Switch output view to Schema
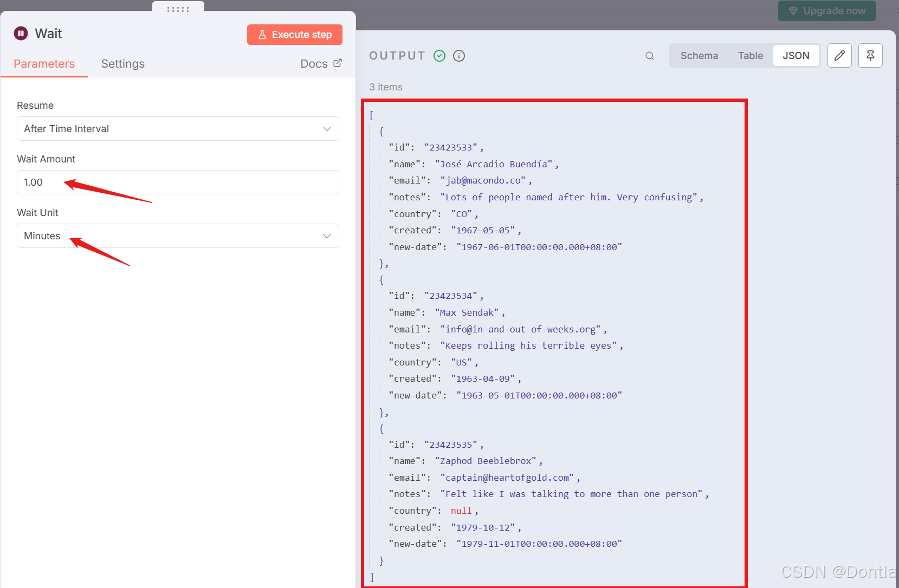This screenshot has height=588, width=899. click(x=699, y=56)
